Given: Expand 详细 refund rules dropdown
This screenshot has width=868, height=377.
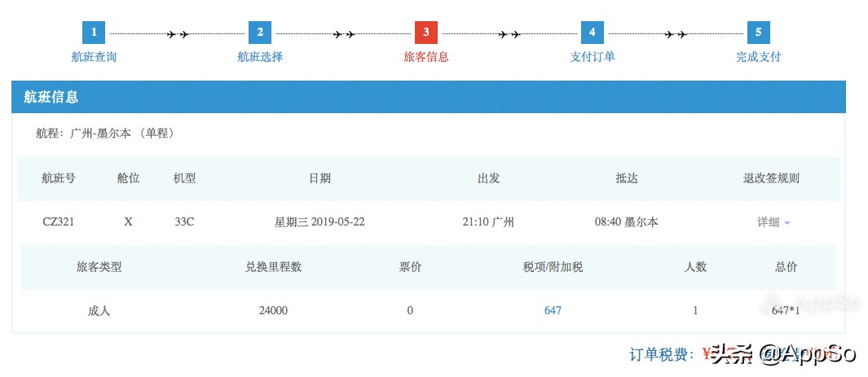Looking at the screenshot, I should tap(773, 222).
